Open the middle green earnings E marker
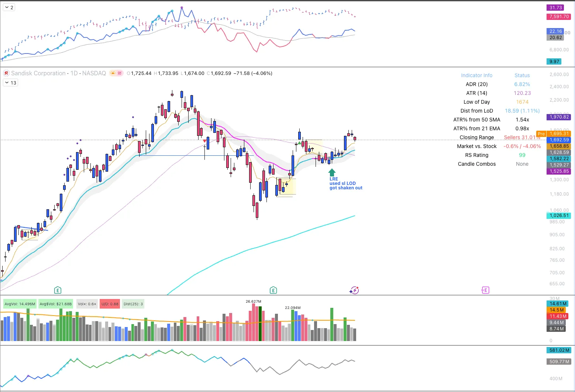 (273, 290)
